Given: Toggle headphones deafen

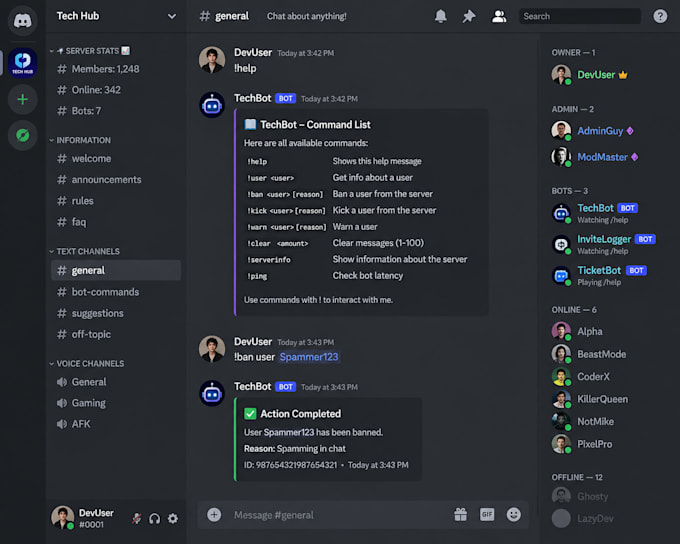Looking at the screenshot, I should click(x=155, y=518).
